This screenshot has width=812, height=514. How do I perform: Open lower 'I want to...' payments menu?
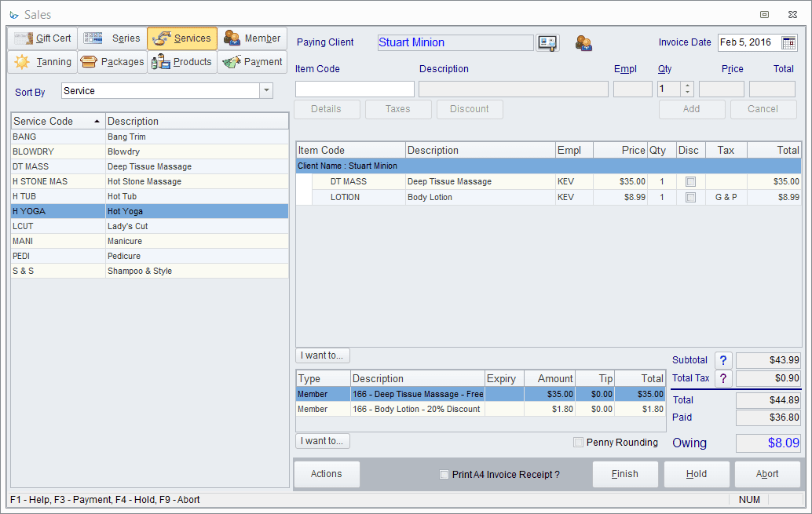[x=323, y=441]
